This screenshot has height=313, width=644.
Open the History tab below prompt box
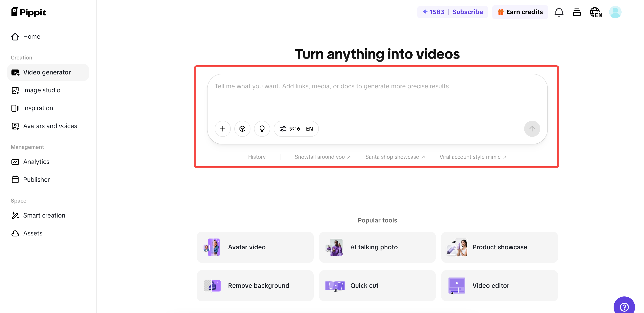coord(257,157)
